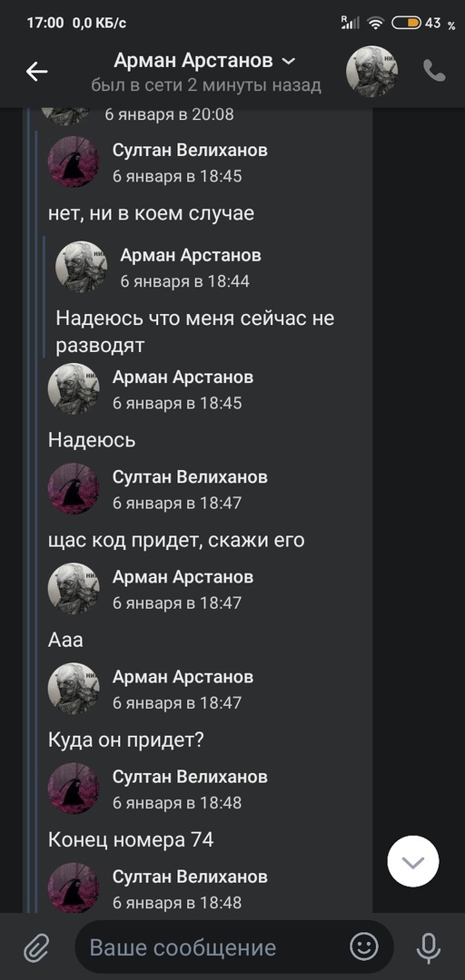Tap Султан Велиханов avatar at 18:45
The height and width of the screenshot is (980, 465).
click(74, 162)
